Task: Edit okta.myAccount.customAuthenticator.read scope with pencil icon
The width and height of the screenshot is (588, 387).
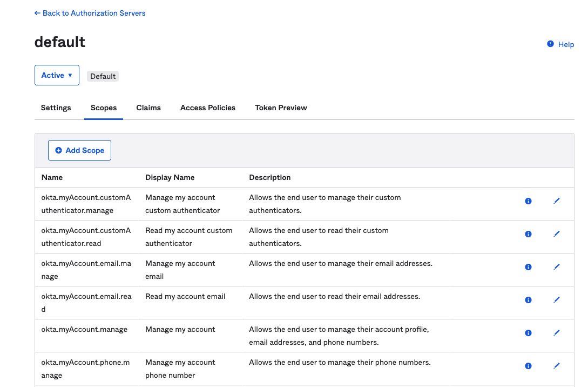Action: click(557, 234)
